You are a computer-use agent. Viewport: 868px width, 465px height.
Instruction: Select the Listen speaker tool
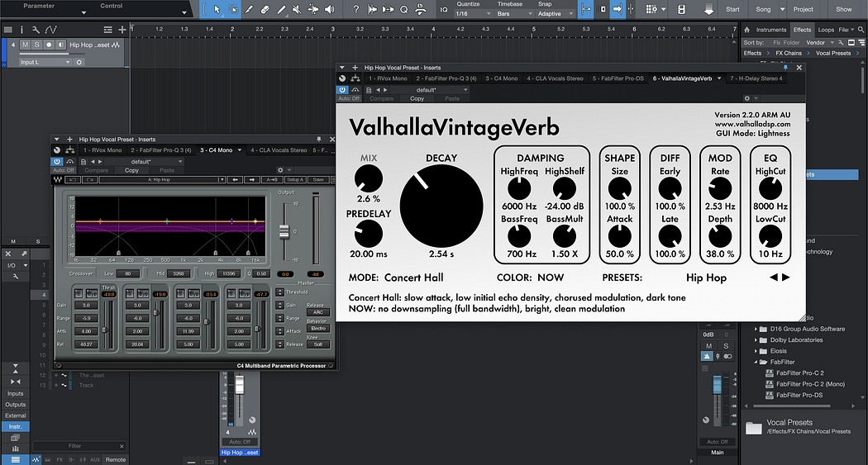click(330, 9)
